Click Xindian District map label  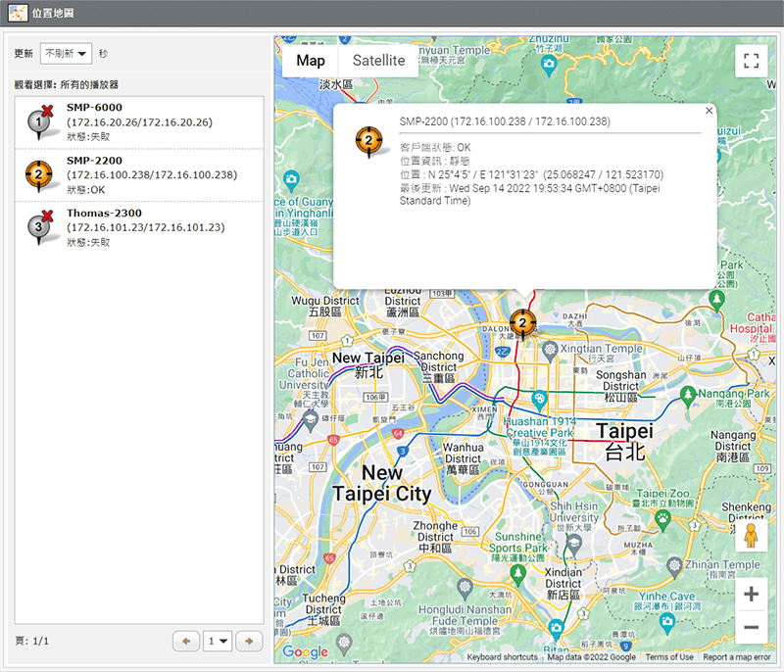(x=563, y=584)
